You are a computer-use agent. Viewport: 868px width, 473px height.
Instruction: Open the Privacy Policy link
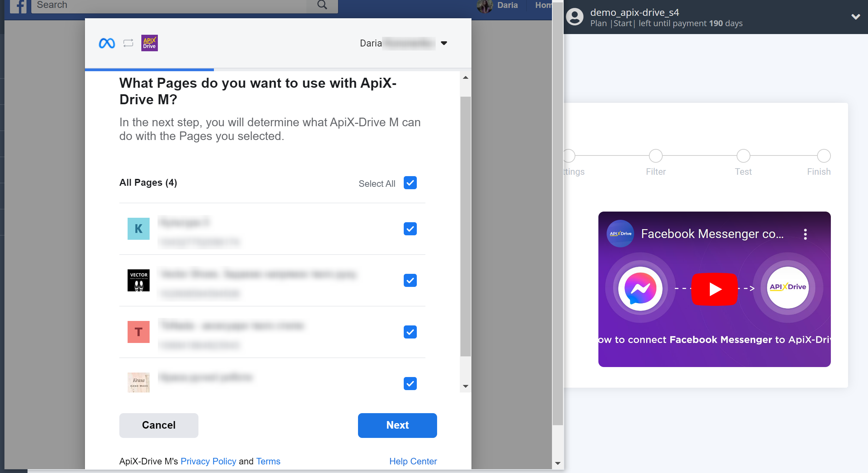click(x=208, y=461)
